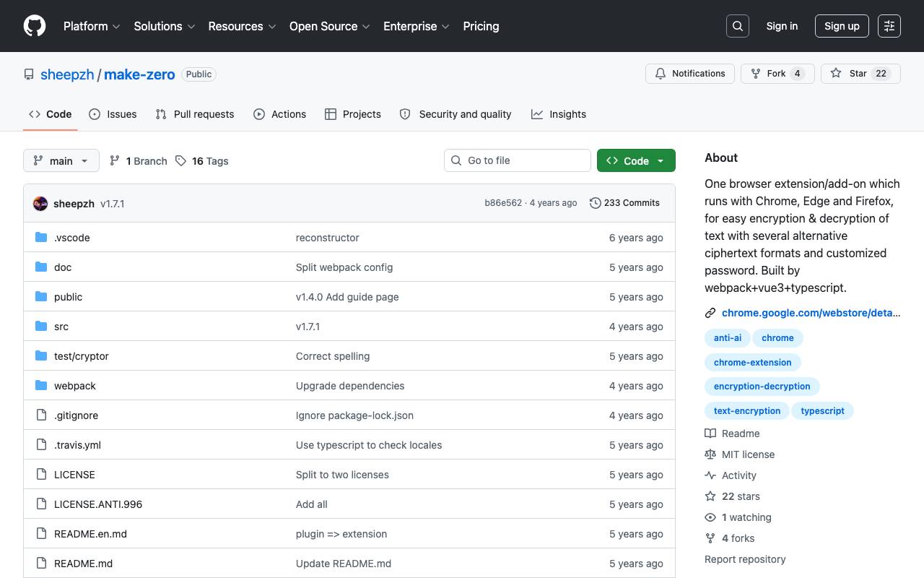Click the .vscode folder icon
Viewport: 924px width, 578px height.
pyautogui.click(x=41, y=238)
